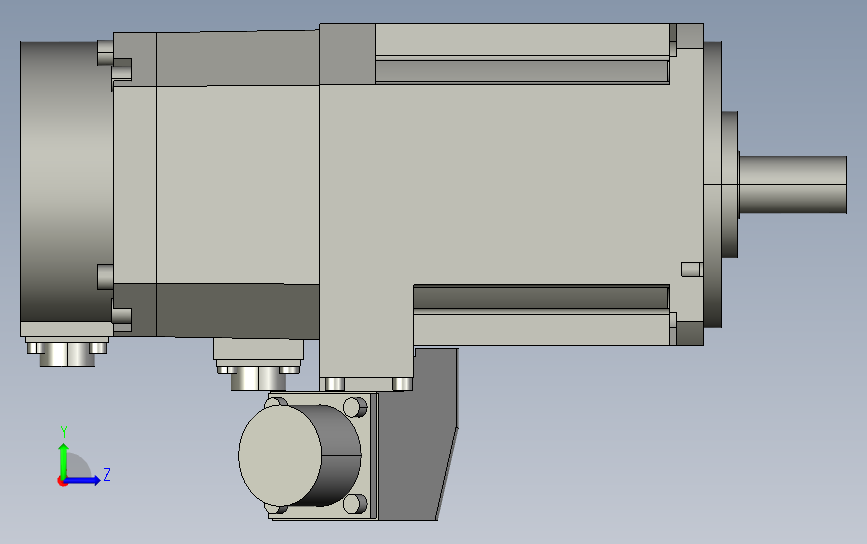This screenshot has height=544, width=867.
Task: Click the Z label of the coordinate triad
Action: tap(107, 474)
